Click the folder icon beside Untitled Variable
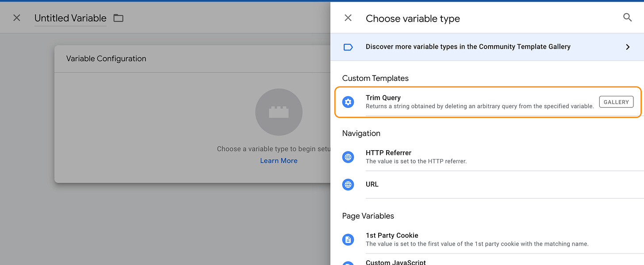The image size is (644, 265). [117, 18]
